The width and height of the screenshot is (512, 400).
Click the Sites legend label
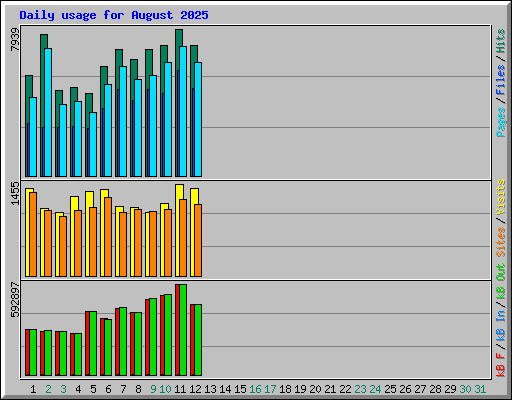coord(501,242)
